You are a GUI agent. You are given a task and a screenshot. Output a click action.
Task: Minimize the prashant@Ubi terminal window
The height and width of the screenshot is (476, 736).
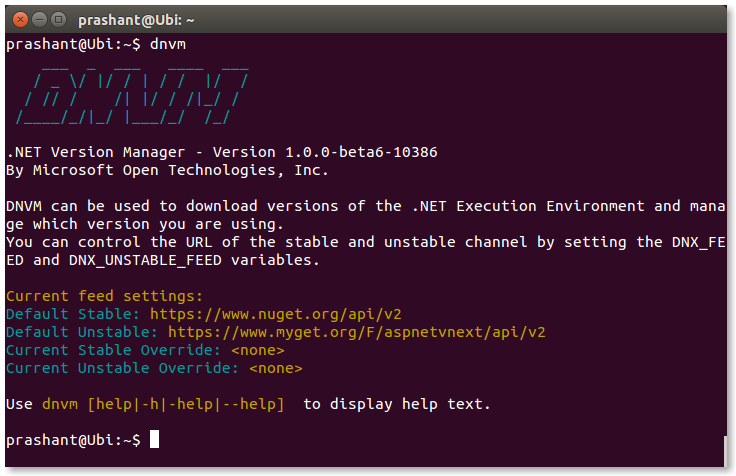[x=39, y=20]
